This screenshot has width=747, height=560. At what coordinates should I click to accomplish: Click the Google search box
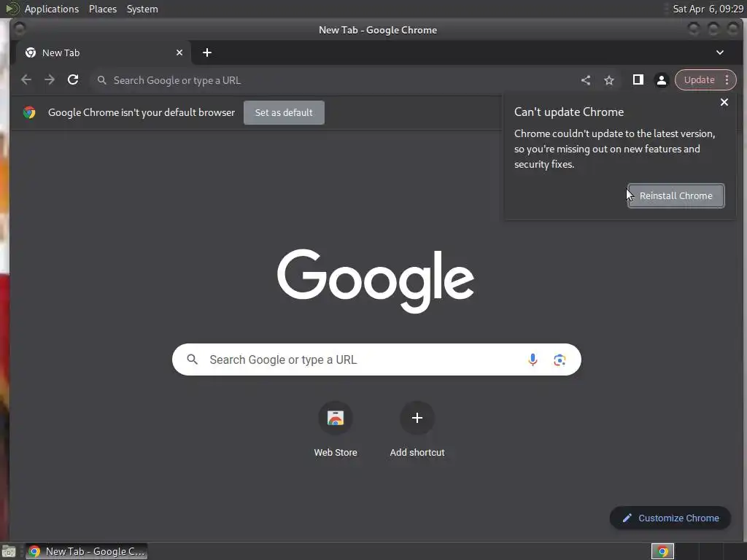(x=376, y=359)
